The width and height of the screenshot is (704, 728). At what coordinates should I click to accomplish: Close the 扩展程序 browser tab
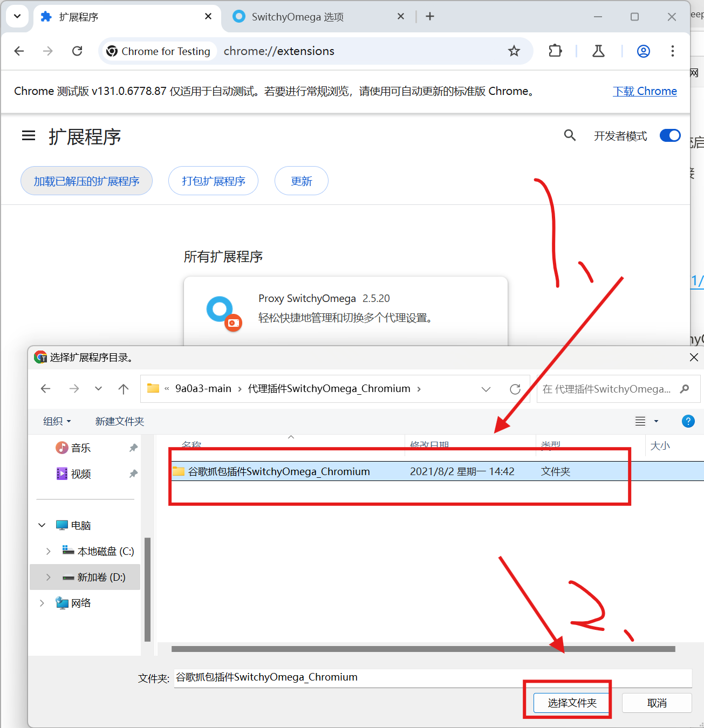(x=208, y=17)
